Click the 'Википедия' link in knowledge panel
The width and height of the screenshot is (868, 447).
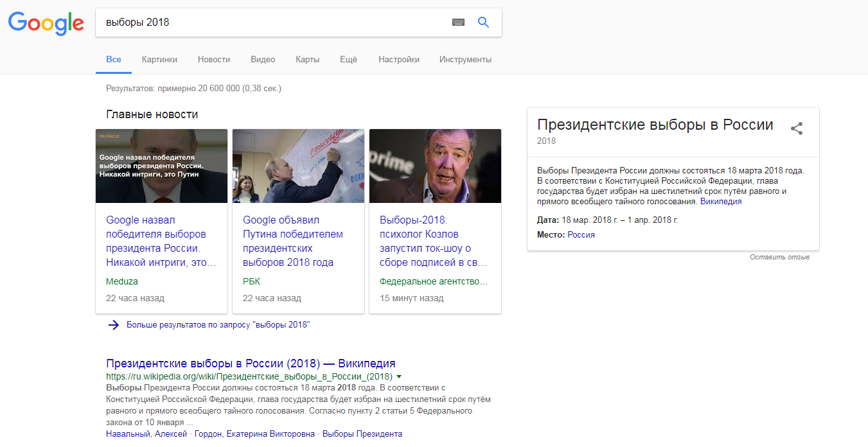coord(721,202)
